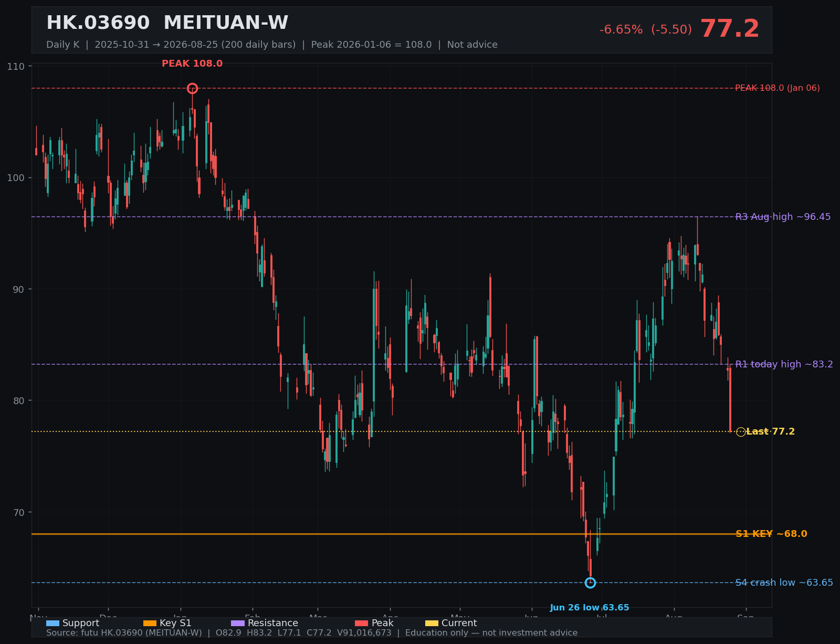Click the yellow current price circle marker
Screen dimensions: 840x644
click(x=741, y=431)
